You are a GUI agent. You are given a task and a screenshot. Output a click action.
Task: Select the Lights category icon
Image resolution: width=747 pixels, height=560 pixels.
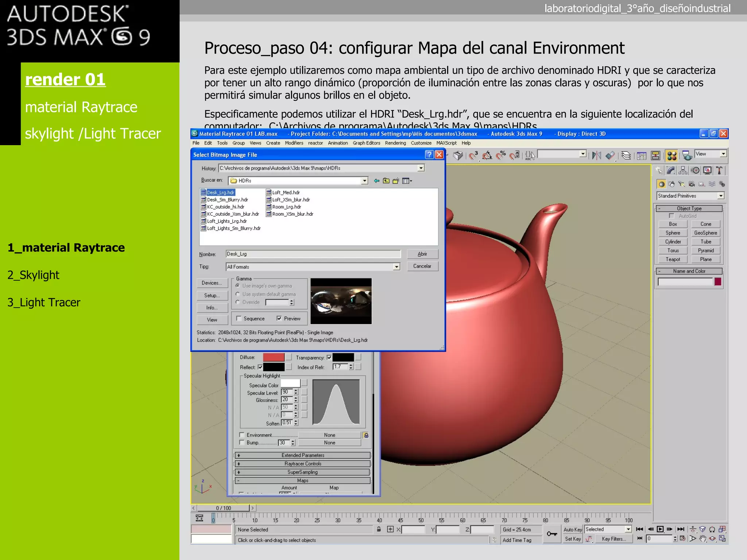682,184
